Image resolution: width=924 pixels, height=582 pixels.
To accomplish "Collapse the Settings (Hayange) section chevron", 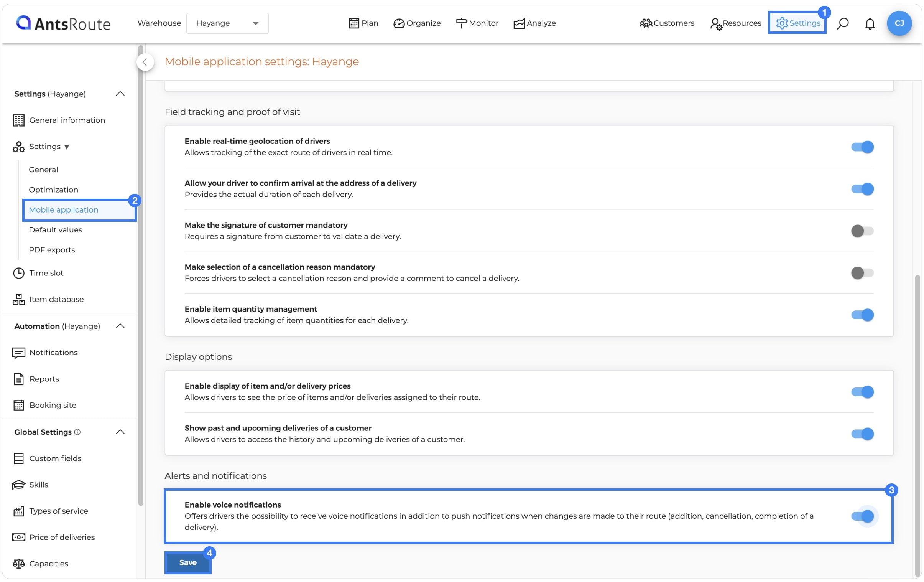I will 120,94.
